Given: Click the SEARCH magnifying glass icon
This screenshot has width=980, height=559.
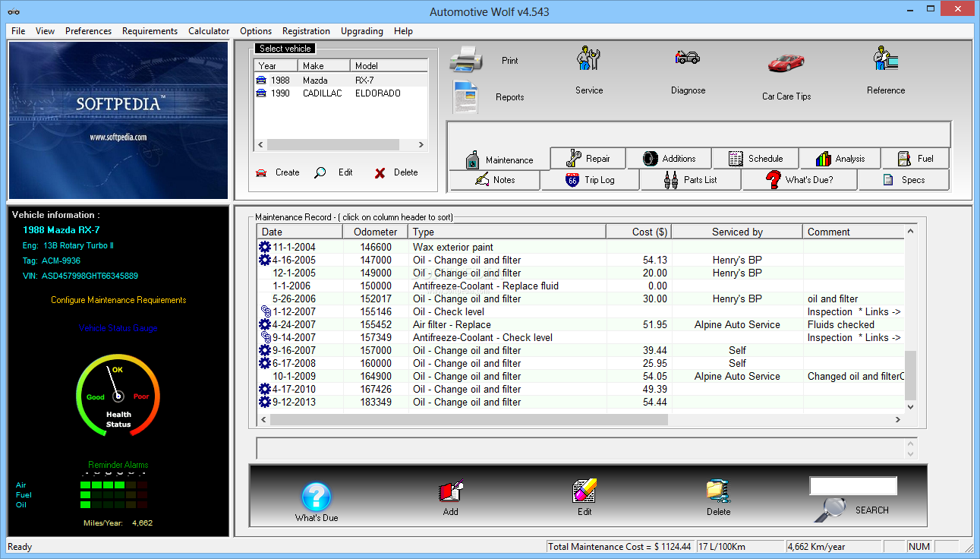Looking at the screenshot, I should click(830, 509).
